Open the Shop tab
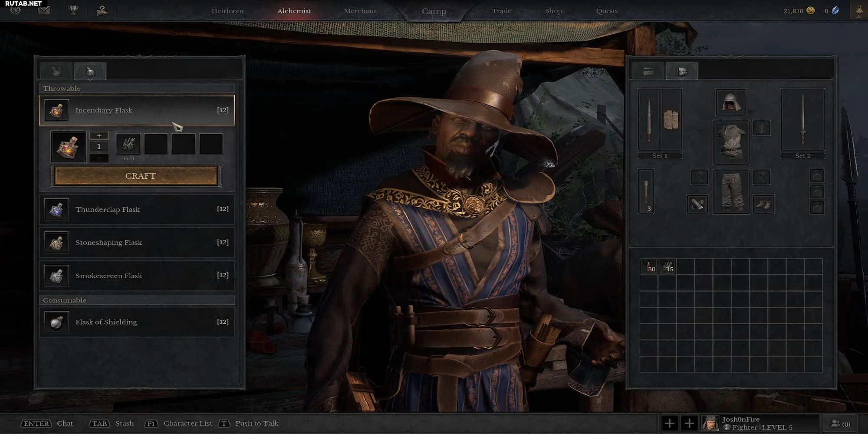The image size is (868, 434). (553, 11)
